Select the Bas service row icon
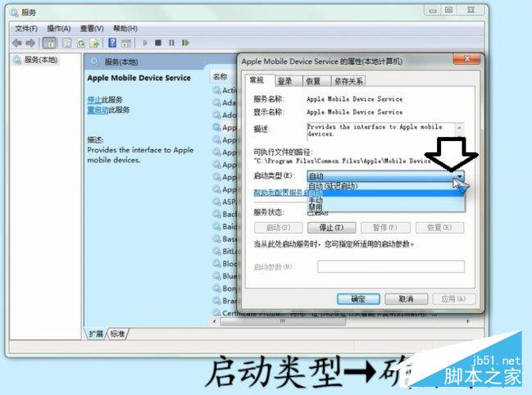 tap(216, 238)
